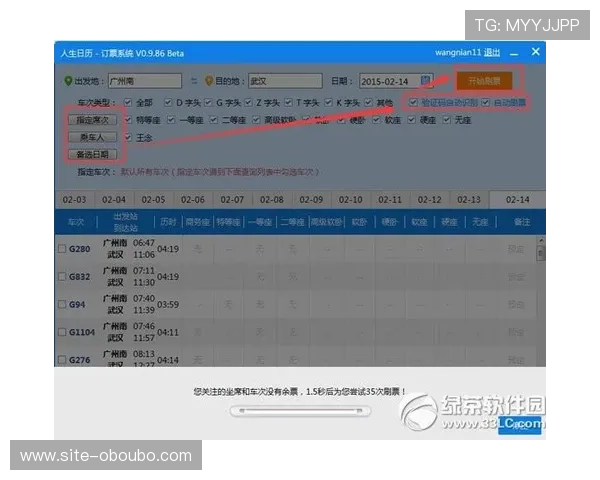Click the 备注 column header

[x=522, y=222]
